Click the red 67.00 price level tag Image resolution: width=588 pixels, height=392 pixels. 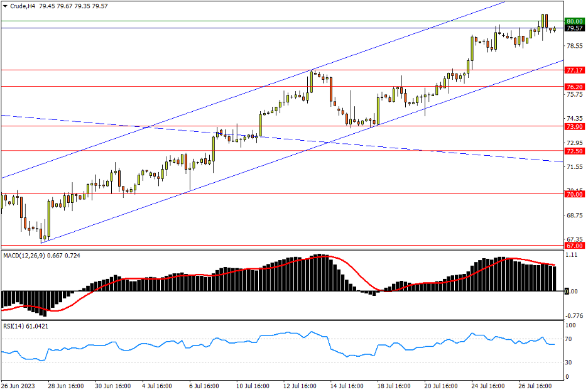tap(575, 246)
